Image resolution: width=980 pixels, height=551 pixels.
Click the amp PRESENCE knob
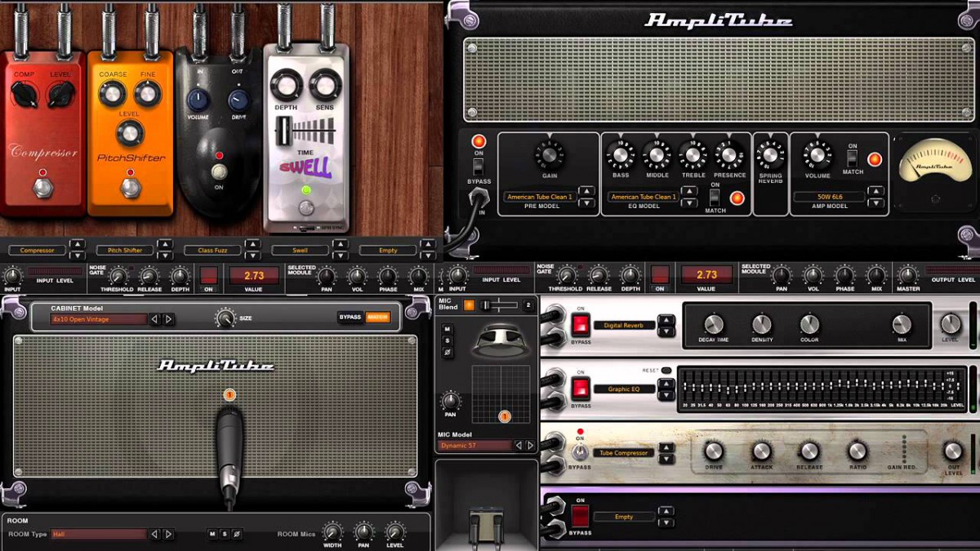[x=729, y=155]
